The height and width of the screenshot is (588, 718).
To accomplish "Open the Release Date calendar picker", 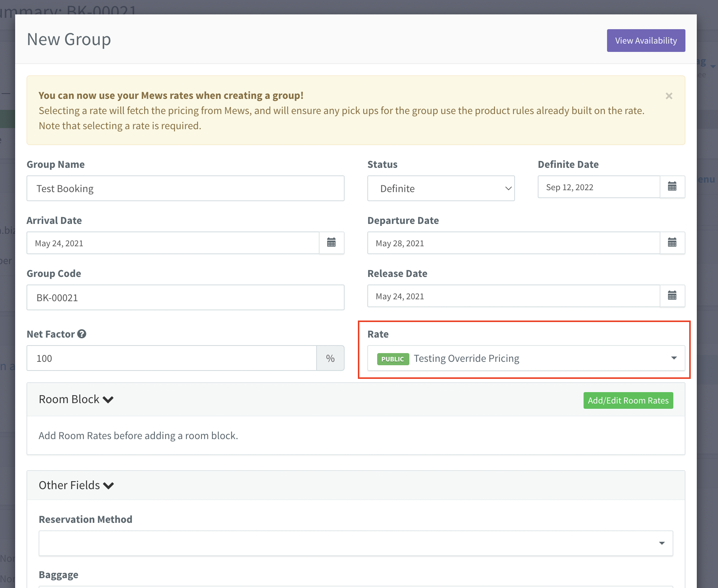I will pyautogui.click(x=672, y=296).
